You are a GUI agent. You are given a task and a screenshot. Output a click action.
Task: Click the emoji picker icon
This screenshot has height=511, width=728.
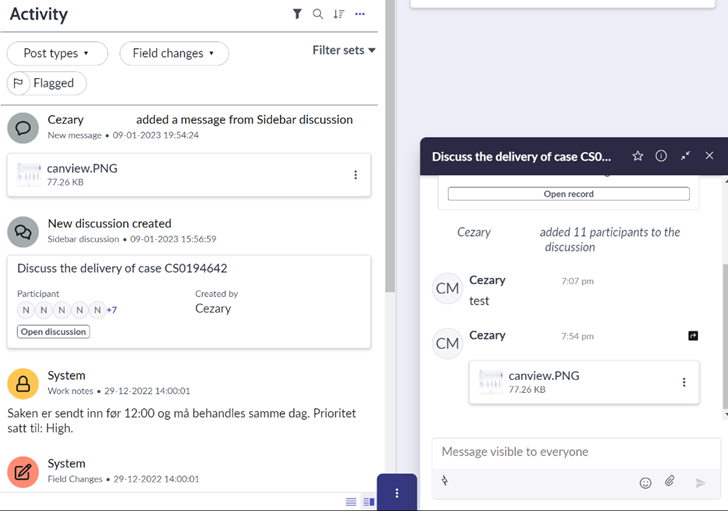click(645, 482)
